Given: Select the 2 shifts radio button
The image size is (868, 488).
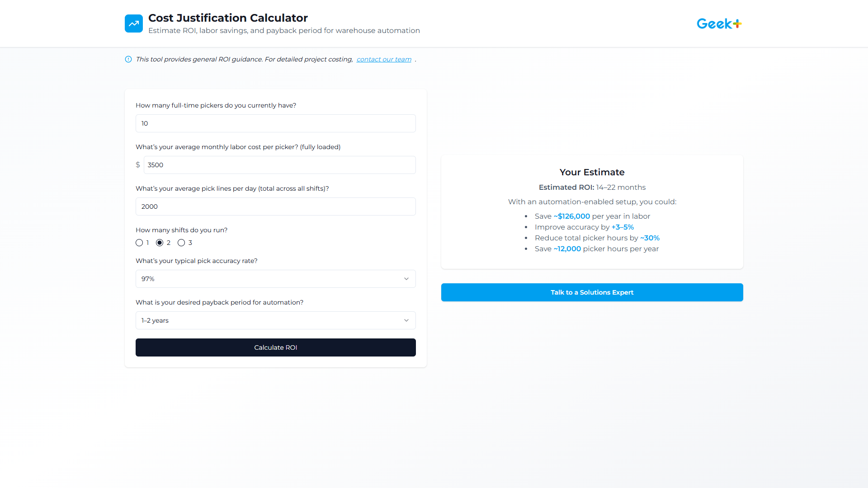Looking at the screenshot, I should tap(160, 243).
